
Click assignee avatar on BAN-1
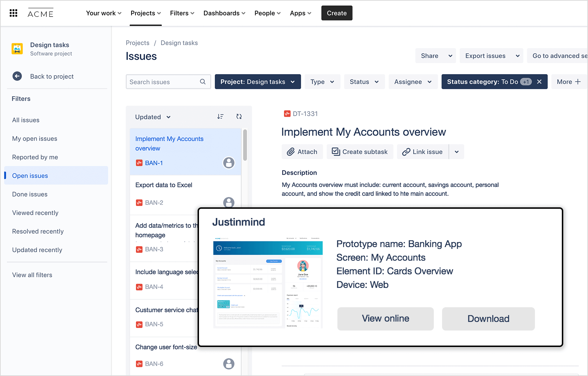pyautogui.click(x=229, y=163)
